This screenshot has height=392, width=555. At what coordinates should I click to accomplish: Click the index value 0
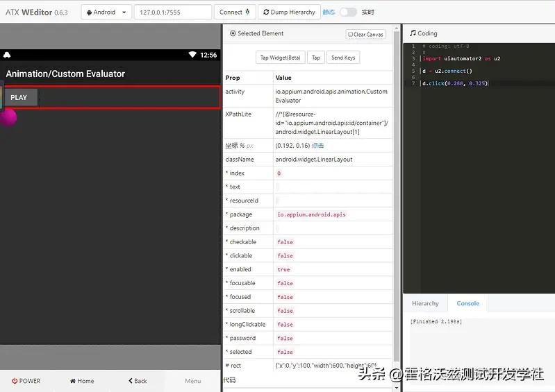279,173
